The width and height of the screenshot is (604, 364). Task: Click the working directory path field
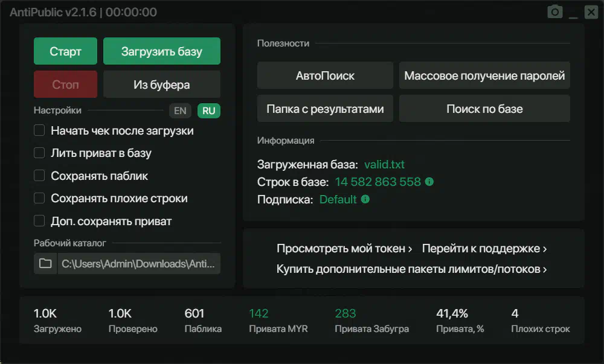pos(138,264)
